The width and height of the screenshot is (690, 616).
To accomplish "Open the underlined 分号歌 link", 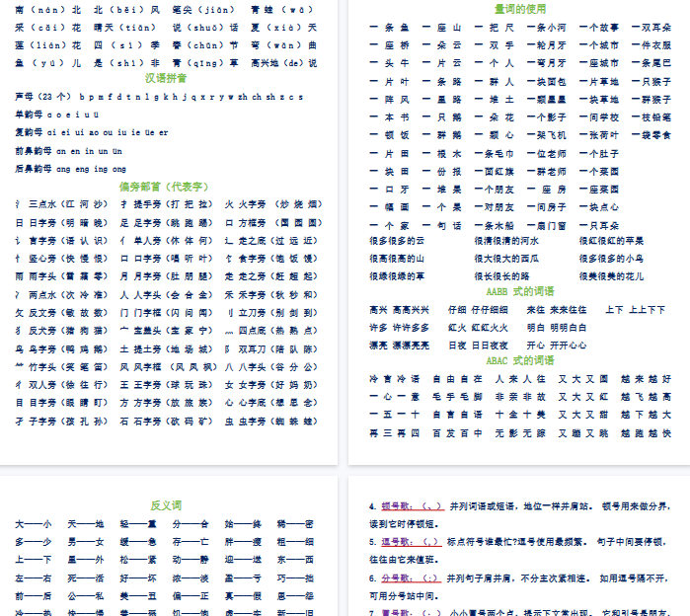I will tap(396, 578).
